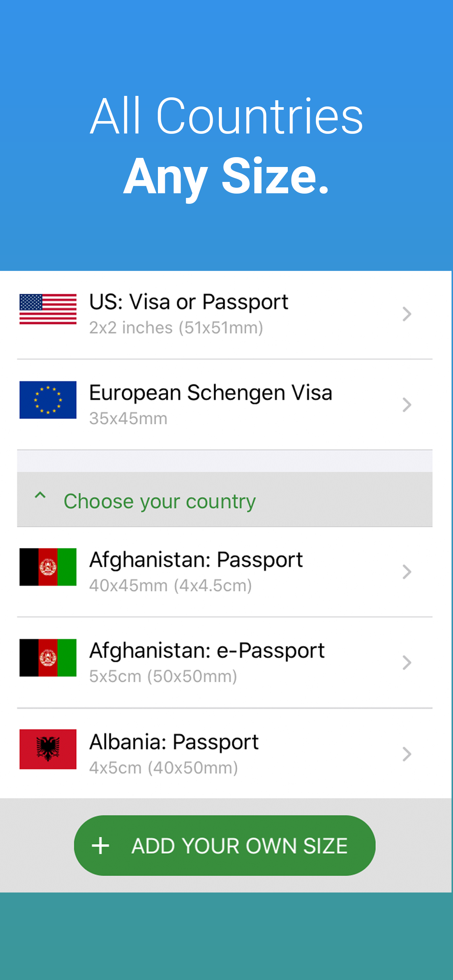Tap the Choose your country header text
The height and width of the screenshot is (980, 453).
tap(159, 501)
